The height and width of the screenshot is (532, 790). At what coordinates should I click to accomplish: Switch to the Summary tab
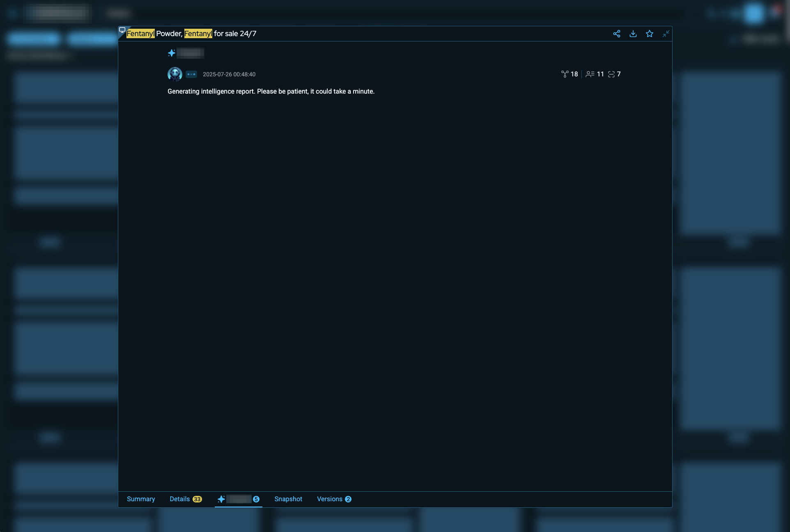click(x=141, y=499)
